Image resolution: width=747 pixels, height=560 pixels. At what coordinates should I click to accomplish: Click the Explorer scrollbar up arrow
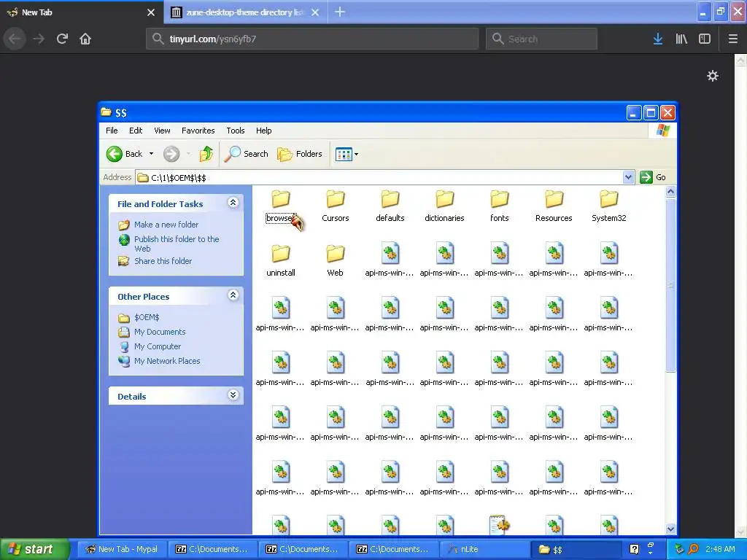pyautogui.click(x=671, y=192)
